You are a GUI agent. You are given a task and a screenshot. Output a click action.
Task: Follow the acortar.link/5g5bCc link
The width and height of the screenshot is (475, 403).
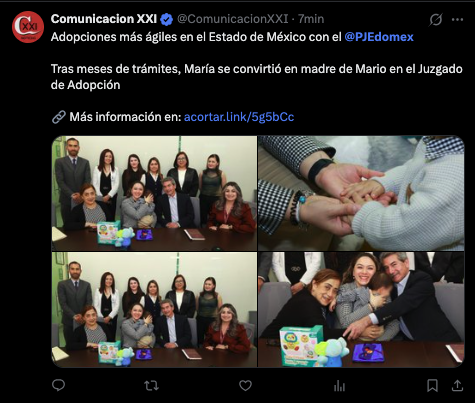tap(239, 117)
